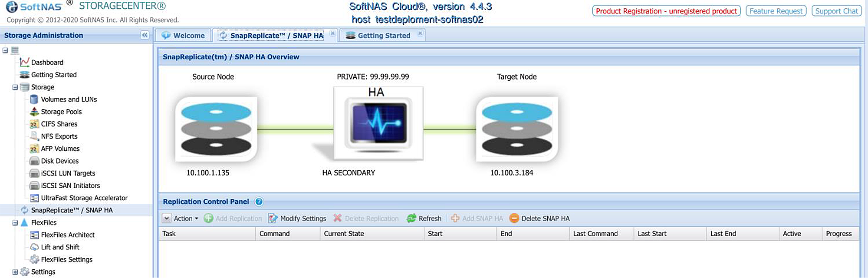Open Lift and Shift under FlexFiles
Screen dimensions: 868x278
tap(60, 247)
